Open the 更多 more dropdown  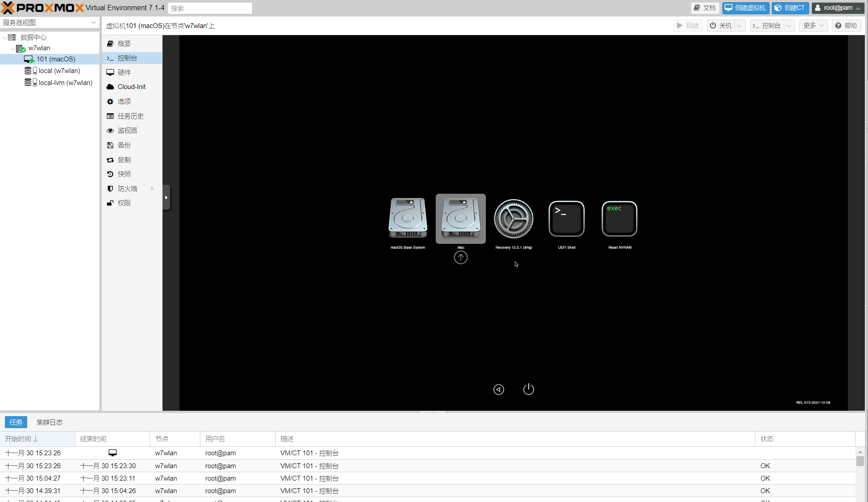[813, 26]
